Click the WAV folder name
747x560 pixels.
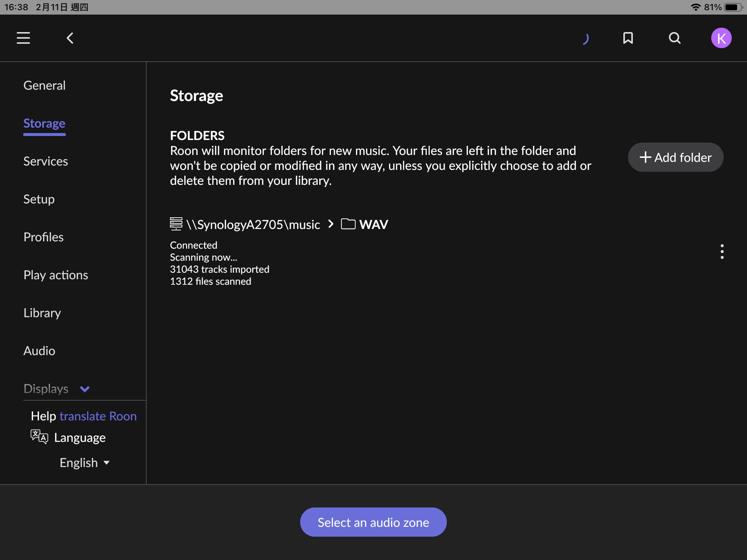[x=373, y=224]
